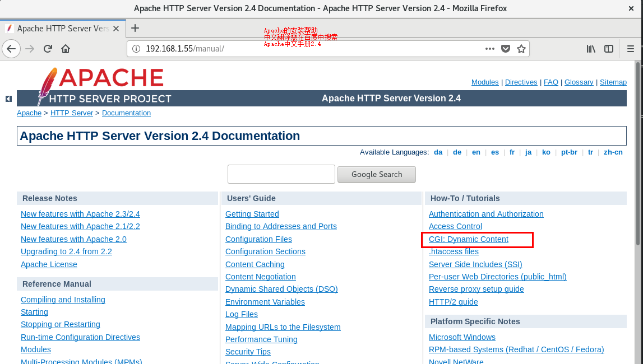Open the Firefox hamburger menu
The width and height of the screenshot is (643, 364).
[x=631, y=49]
